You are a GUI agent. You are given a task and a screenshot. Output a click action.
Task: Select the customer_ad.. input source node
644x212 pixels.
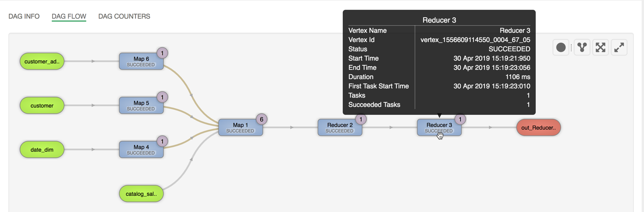42,61
